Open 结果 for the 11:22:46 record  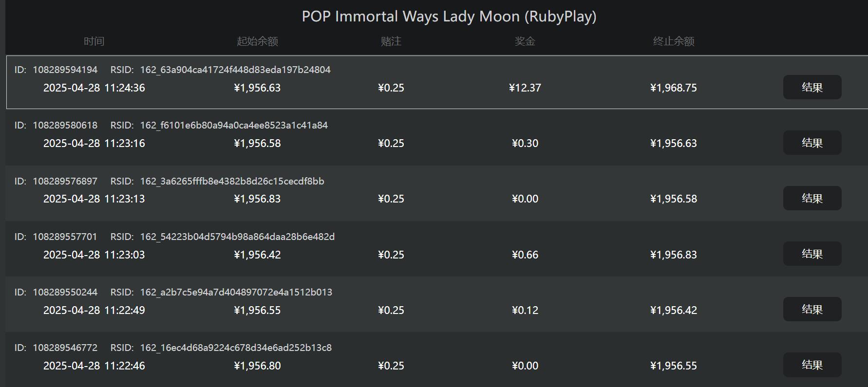pos(812,365)
